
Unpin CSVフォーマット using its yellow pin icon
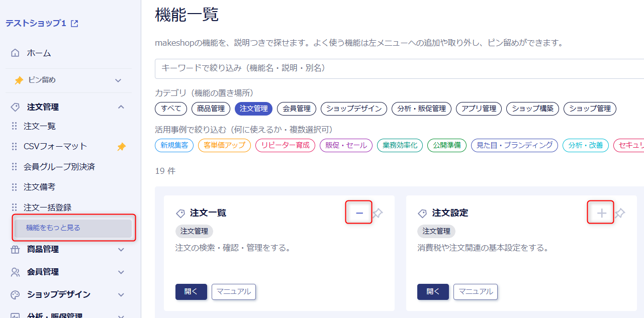click(121, 147)
